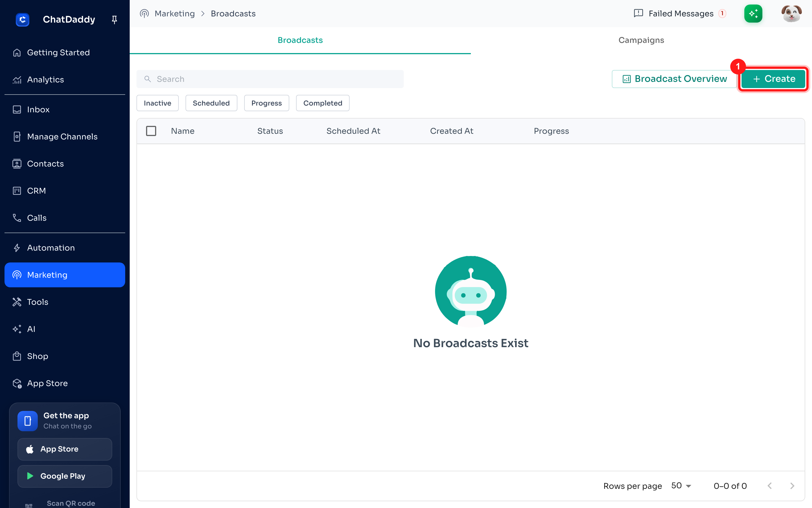The width and height of the screenshot is (812, 508).
Task: Click the search magnifier icon
Action: [x=148, y=79]
